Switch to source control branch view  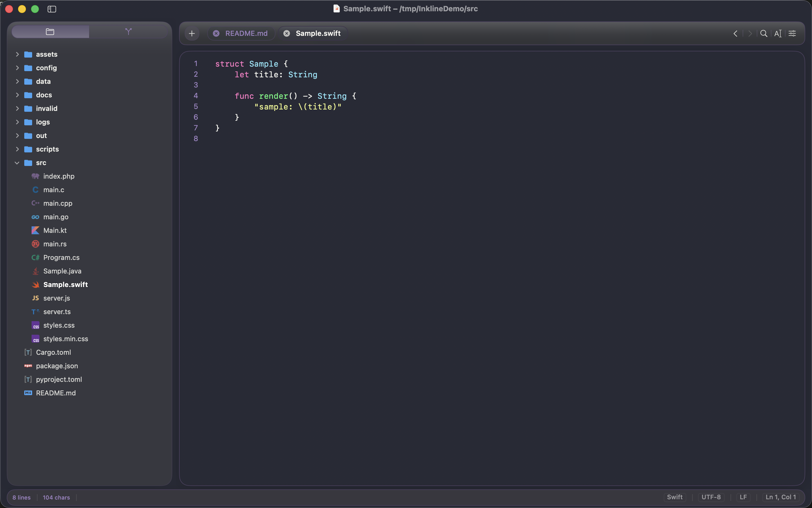128,32
